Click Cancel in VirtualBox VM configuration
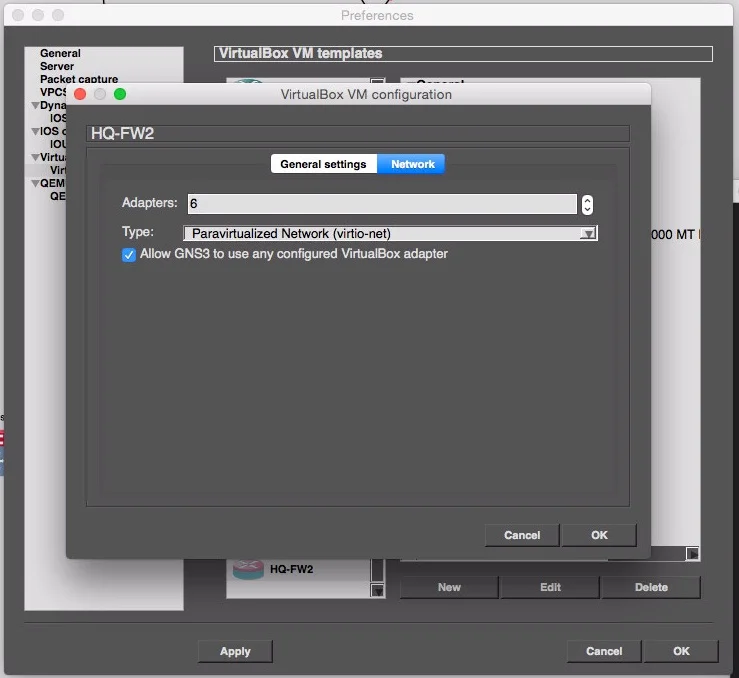The width and height of the screenshot is (739, 678). (522, 535)
